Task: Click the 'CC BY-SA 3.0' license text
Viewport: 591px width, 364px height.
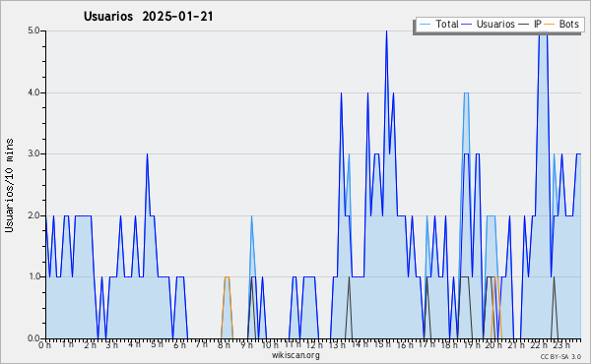Action: coord(560,356)
